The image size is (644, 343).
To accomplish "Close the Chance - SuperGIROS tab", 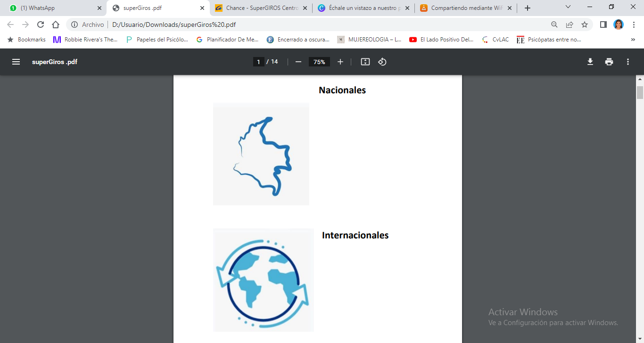I will 305,8.
